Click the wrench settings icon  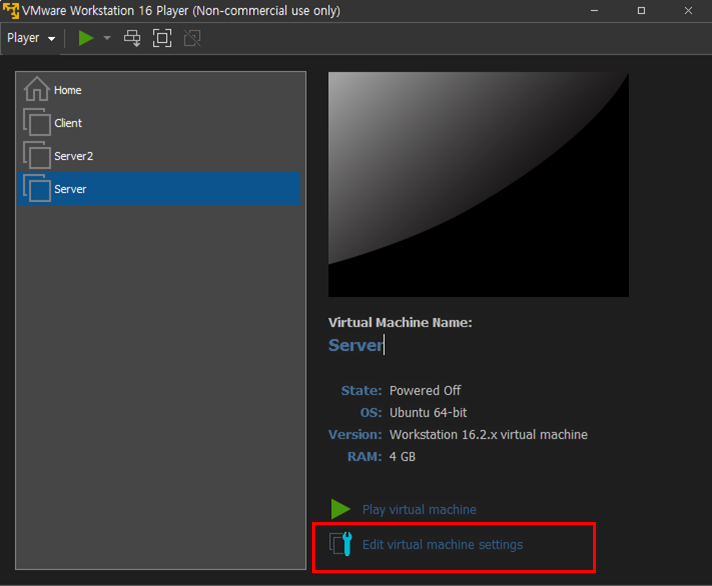coord(341,544)
